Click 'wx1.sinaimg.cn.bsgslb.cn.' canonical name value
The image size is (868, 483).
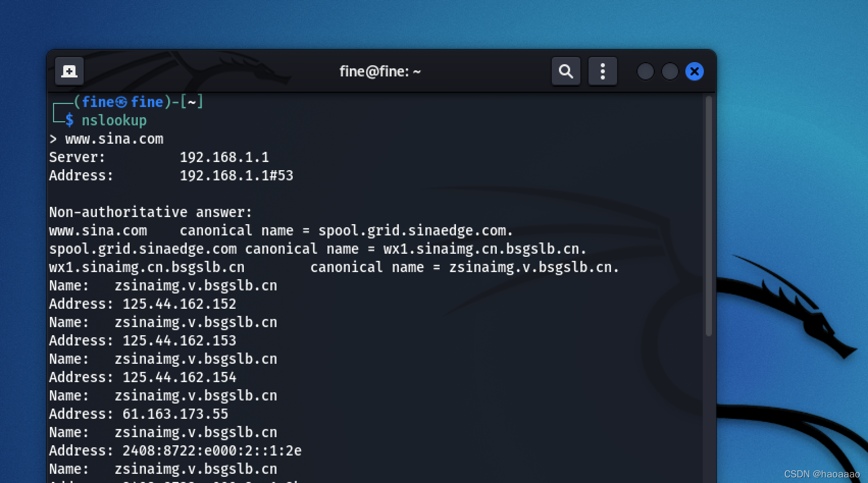485,249
